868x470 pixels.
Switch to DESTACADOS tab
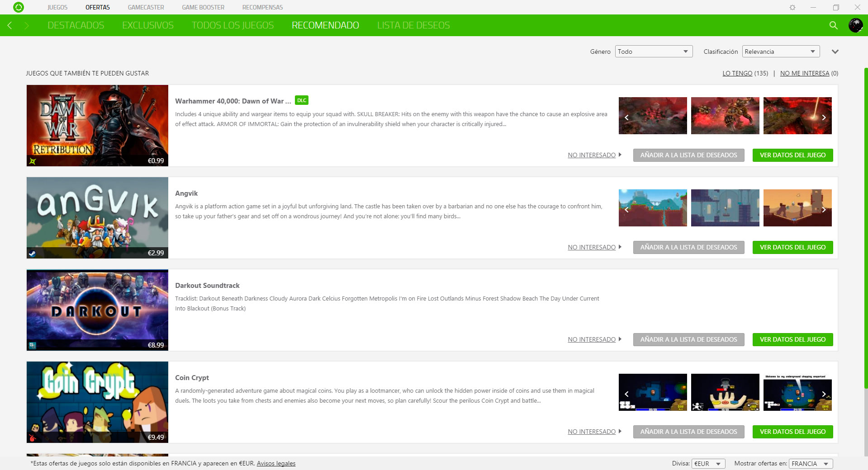pos(76,25)
